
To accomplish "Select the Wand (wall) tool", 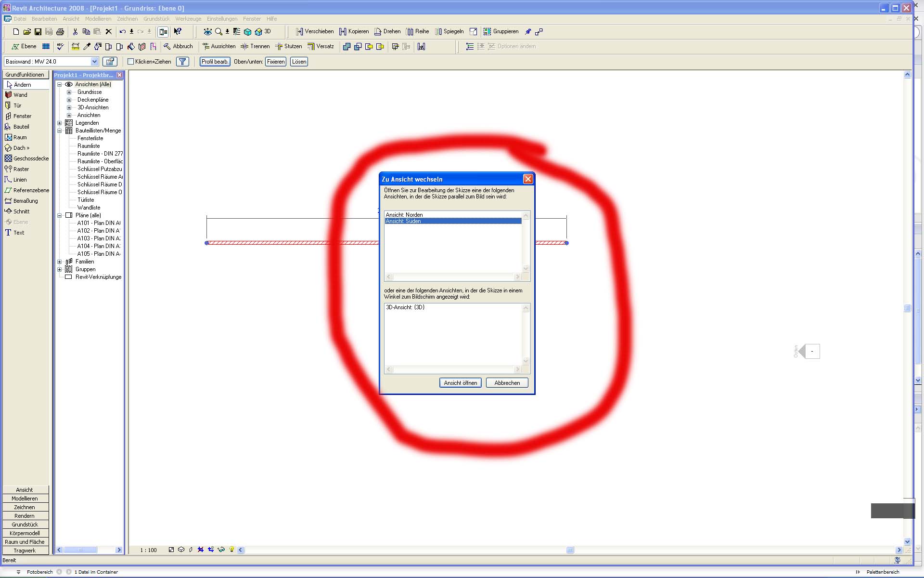I will click(16, 95).
